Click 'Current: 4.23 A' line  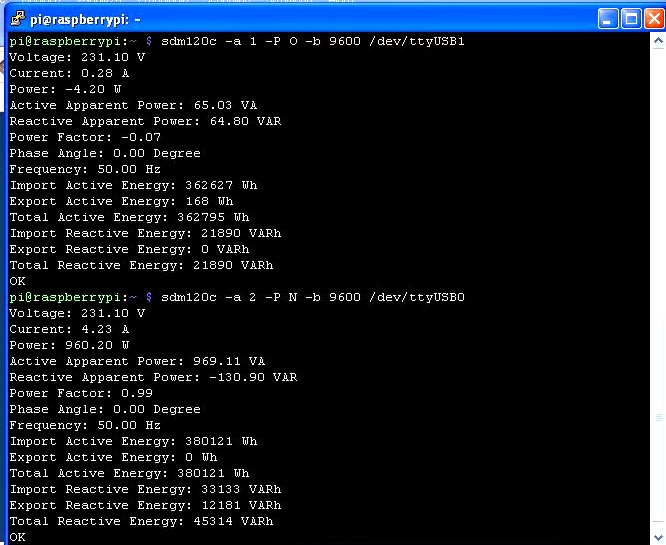[69, 329]
